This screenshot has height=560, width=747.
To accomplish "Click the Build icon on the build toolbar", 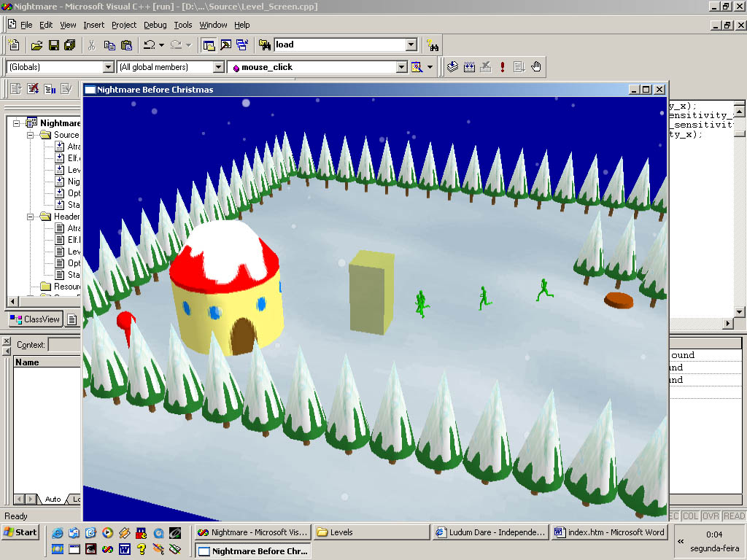I will [x=469, y=67].
